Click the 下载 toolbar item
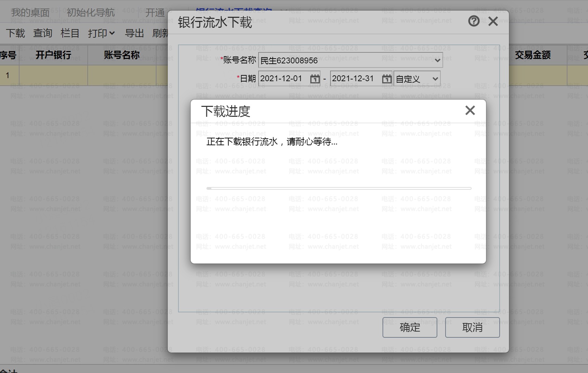The width and height of the screenshot is (588, 373). (x=15, y=33)
